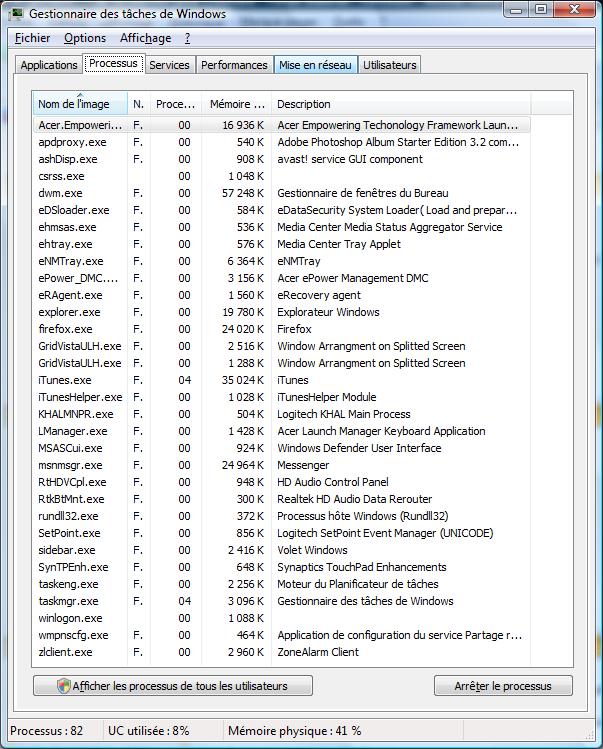Select the dwm.exe process
This screenshot has width=603, height=749.
point(282,193)
